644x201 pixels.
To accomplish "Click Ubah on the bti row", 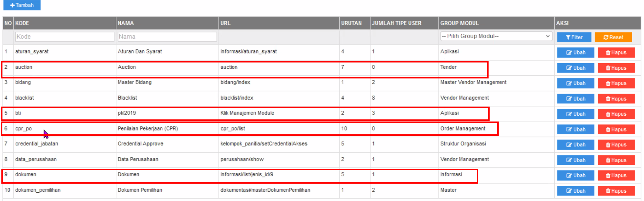I will coord(575,114).
